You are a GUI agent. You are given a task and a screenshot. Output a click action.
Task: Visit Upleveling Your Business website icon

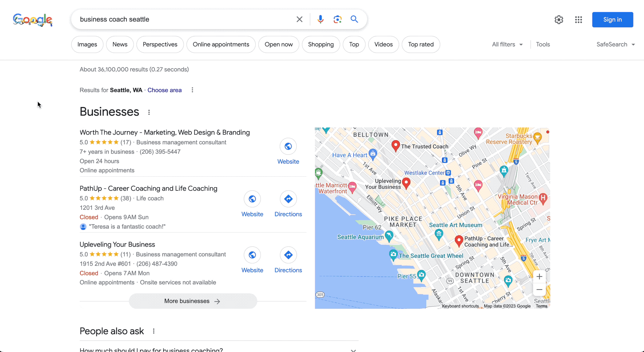[252, 255]
